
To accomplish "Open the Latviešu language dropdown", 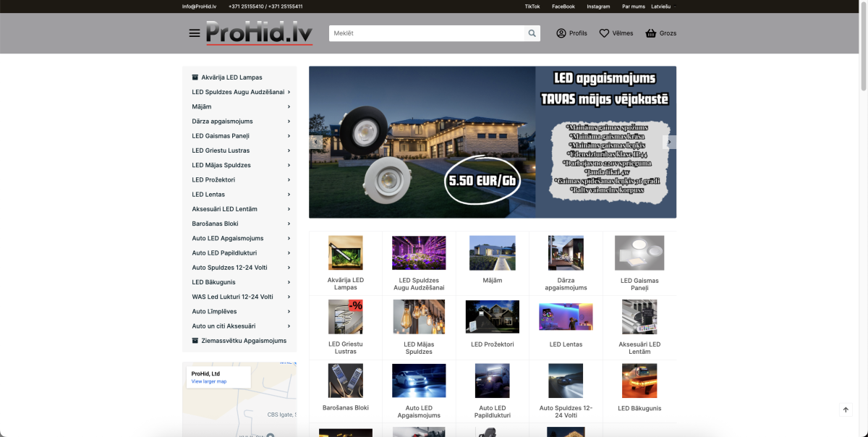I will pos(663,7).
